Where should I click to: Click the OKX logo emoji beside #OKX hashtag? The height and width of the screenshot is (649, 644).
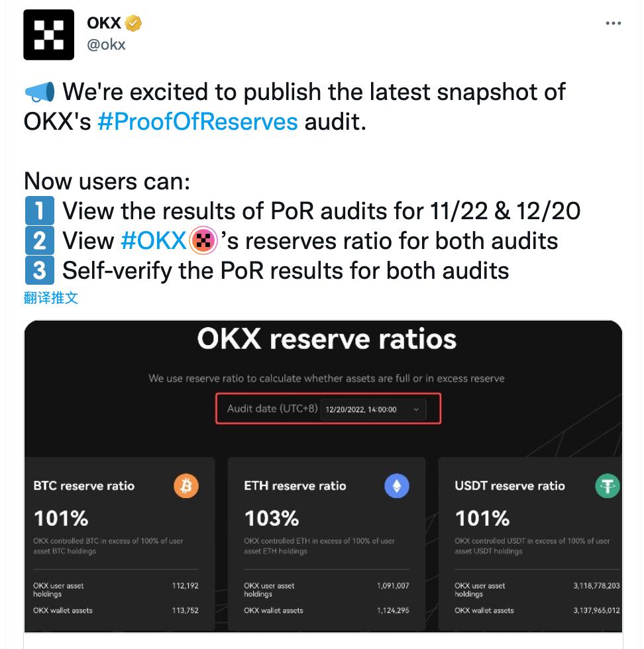(202, 240)
